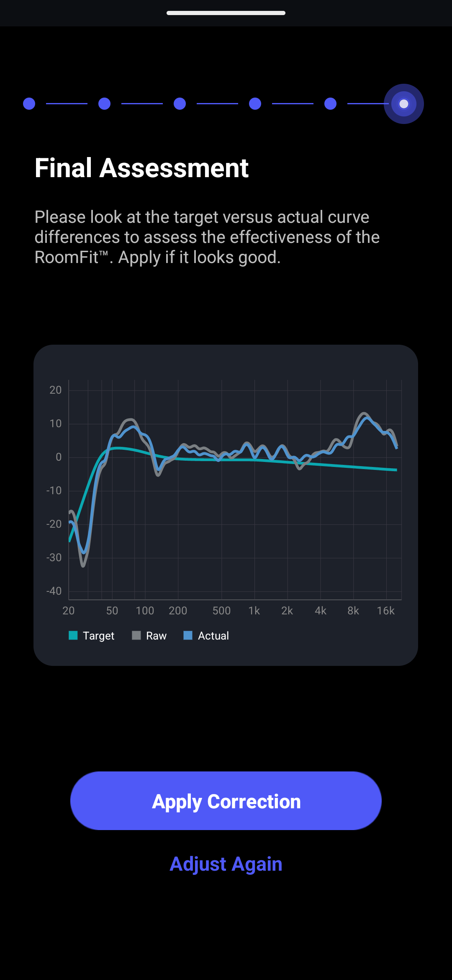
Task: Go to the fourth progress step dot
Action: [255, 103]
